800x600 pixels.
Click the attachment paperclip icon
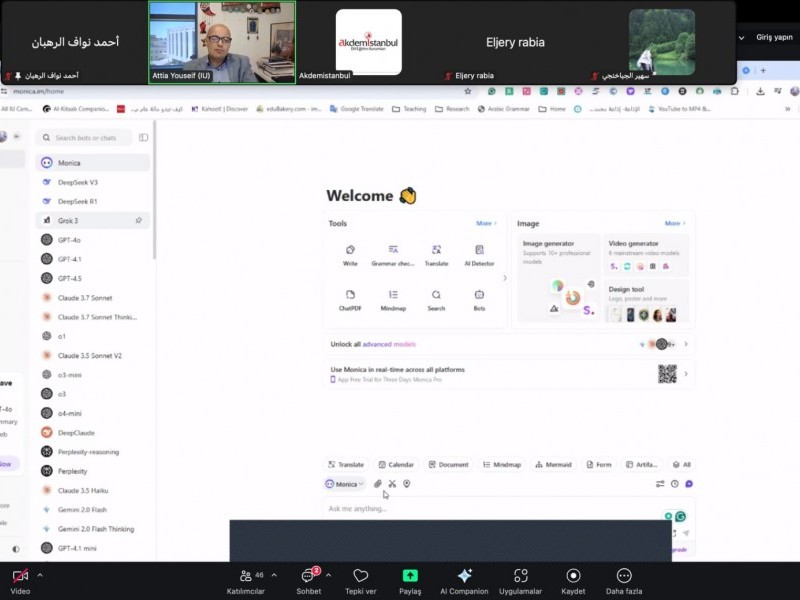378,484
